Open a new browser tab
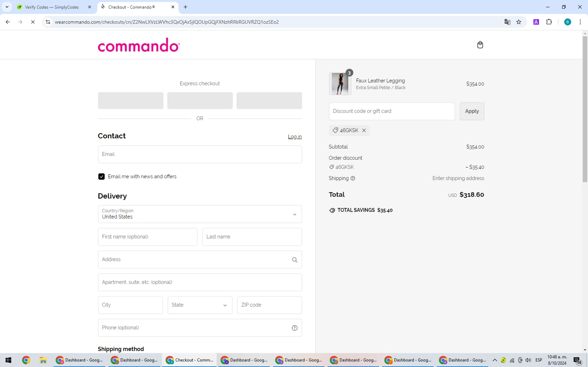 tap(185, 7)
